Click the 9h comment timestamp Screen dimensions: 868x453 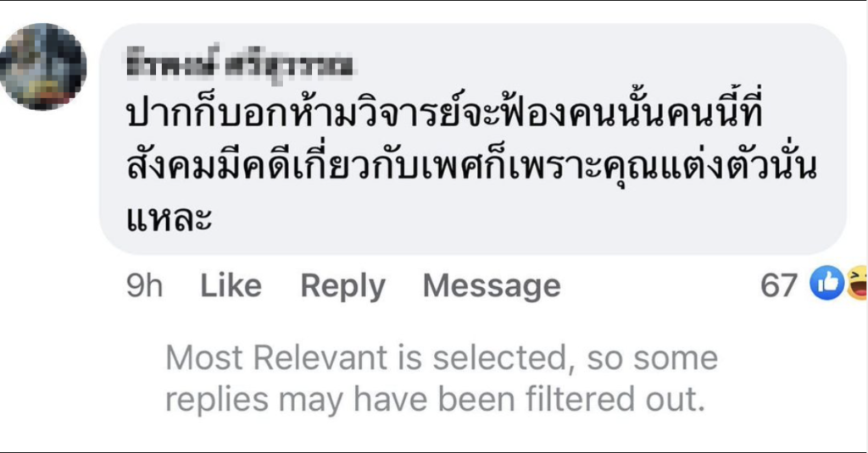pos(144,286)
